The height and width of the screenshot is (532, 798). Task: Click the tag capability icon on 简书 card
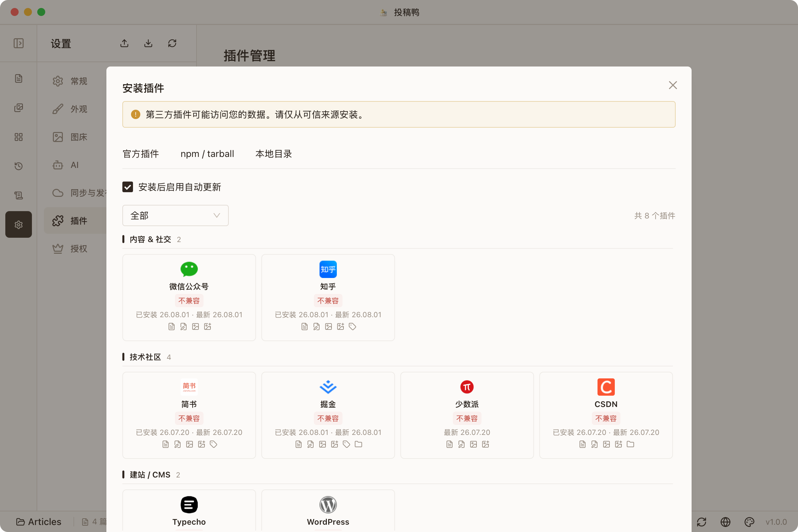point(213,445)
